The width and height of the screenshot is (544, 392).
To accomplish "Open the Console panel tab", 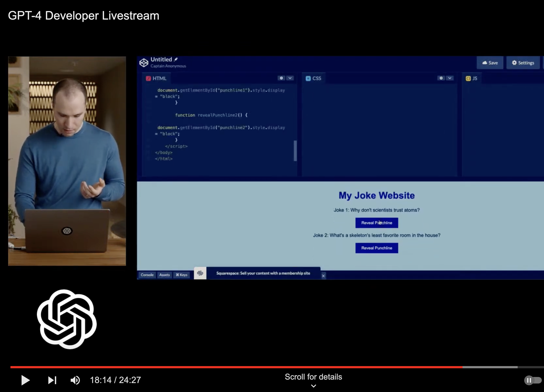I will (147, 275).
